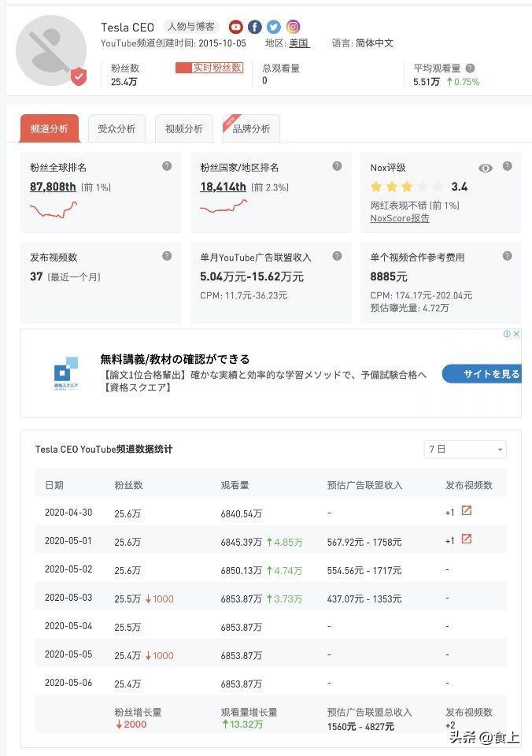This screenshot has width=532, height=756.
Task: Click help icon in 粉丝国家/地区排名 card
Action: [x=338, y=166]
